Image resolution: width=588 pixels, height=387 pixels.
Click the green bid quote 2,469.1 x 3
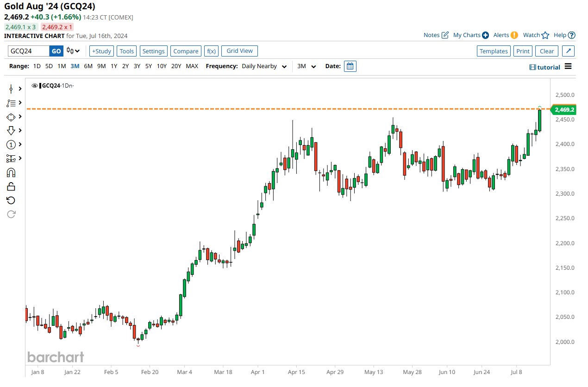pyautogui.click(x=20, y=27)
